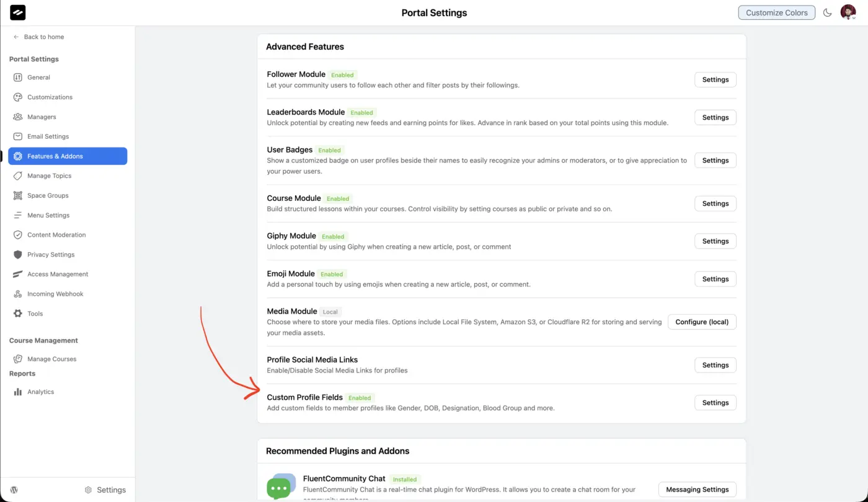Click the Content Moderation shield icon

tap(17, 235)
